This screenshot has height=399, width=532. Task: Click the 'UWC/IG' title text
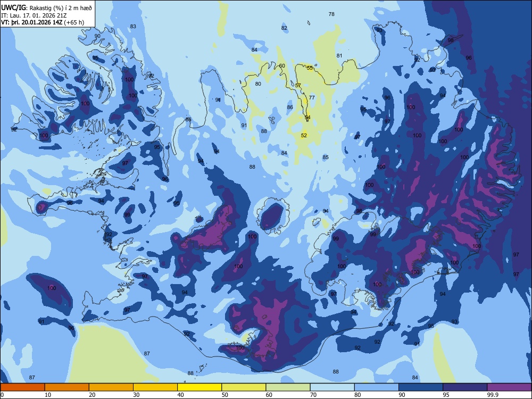[13, 8]
